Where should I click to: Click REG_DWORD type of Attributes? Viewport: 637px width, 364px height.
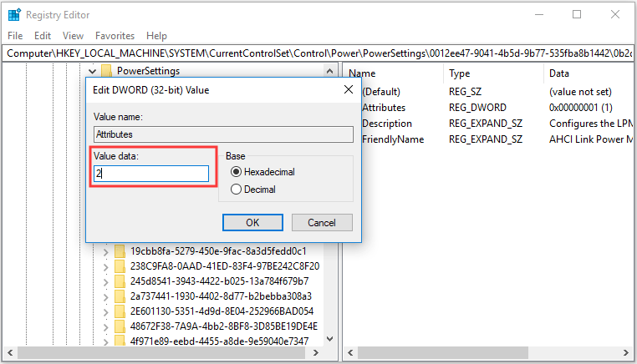[478, 108]
